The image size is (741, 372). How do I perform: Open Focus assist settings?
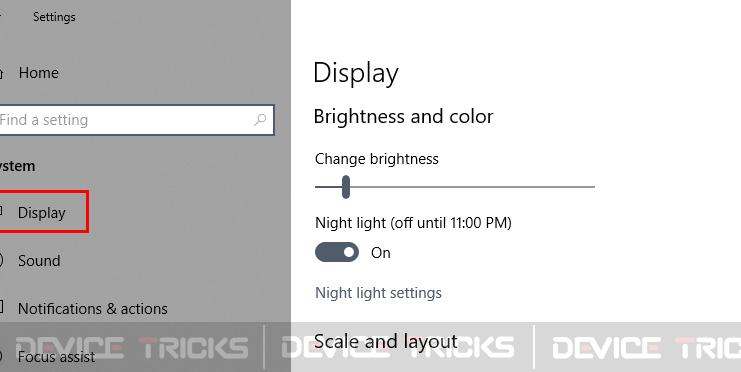tap(56, 356)
